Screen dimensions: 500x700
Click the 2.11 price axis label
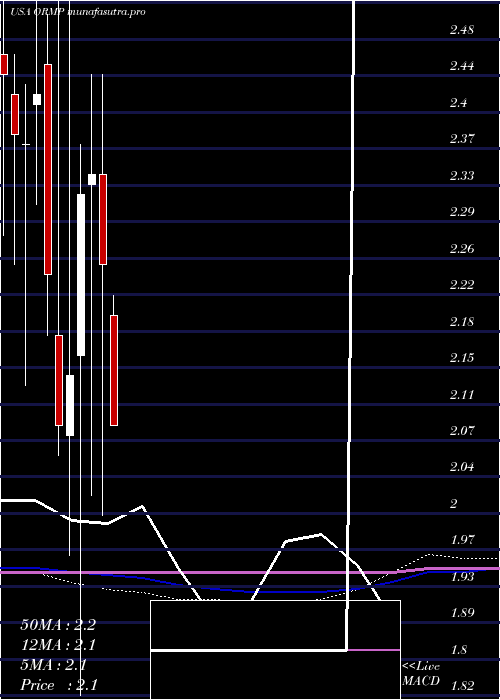pos(462,395)
